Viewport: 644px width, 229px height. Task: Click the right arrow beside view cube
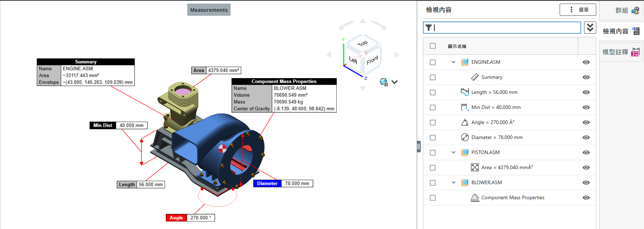[396, 54]
